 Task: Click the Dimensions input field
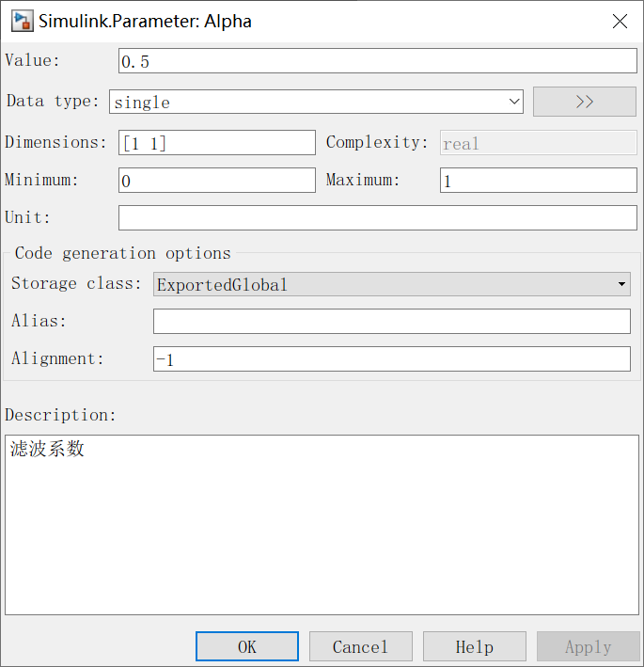click(216, 143)
